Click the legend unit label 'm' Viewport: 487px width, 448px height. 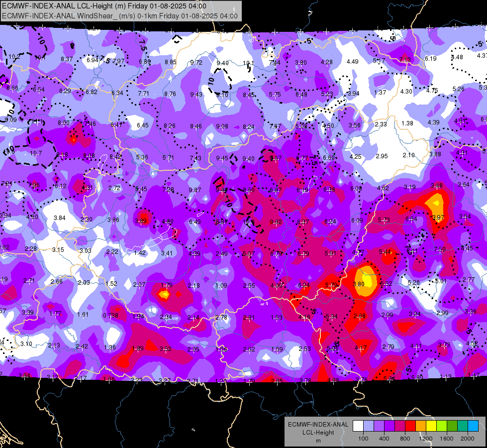point(318,441)
